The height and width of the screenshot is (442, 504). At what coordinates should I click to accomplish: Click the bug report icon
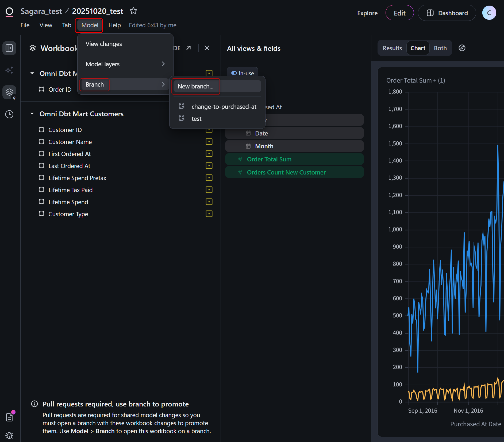[9, 435]
